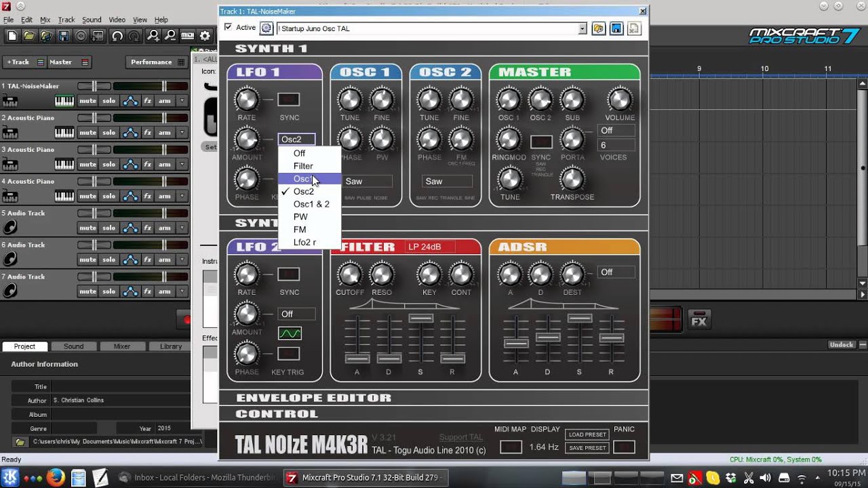This screenshot has height=488, width=868.
Task: Click the open project folder icon
Action: (x=28, y=36)
